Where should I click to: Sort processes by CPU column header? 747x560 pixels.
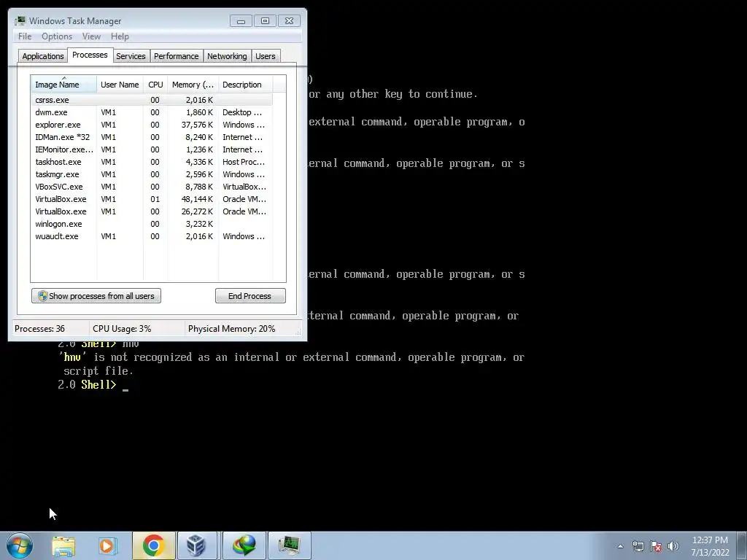point(155,85)
